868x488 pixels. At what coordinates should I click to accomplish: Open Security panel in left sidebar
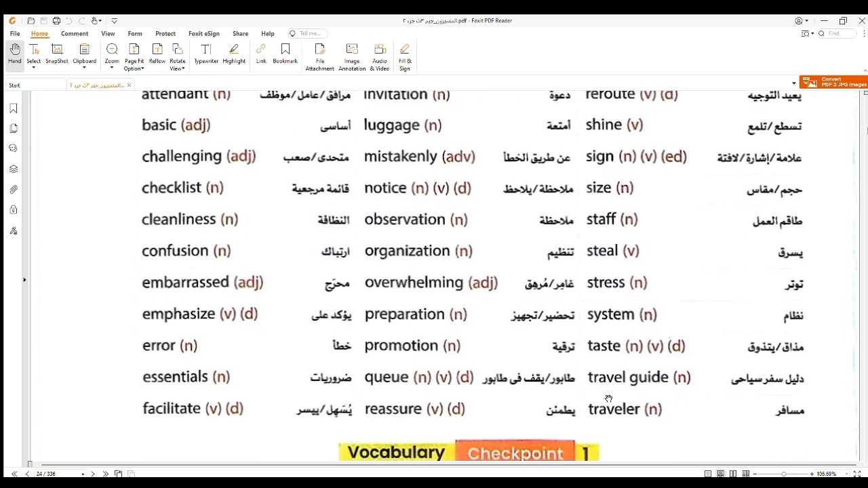tap(14, 210)
